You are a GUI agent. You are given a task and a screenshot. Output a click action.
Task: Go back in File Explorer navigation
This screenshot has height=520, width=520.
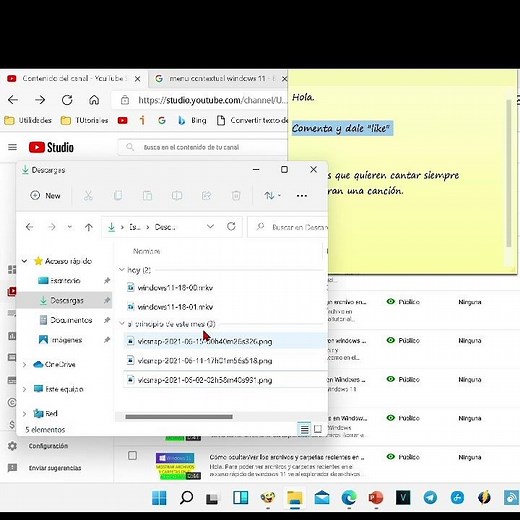[29, 227]
